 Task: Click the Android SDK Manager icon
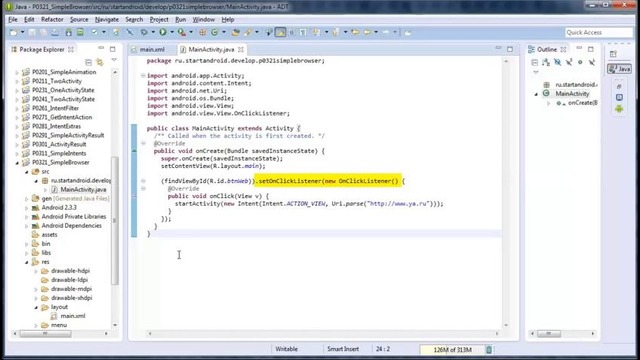[69, 32]
